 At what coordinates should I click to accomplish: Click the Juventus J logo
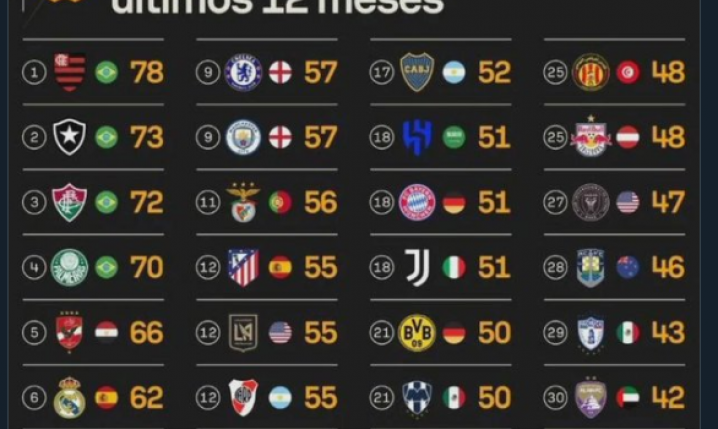418,267
